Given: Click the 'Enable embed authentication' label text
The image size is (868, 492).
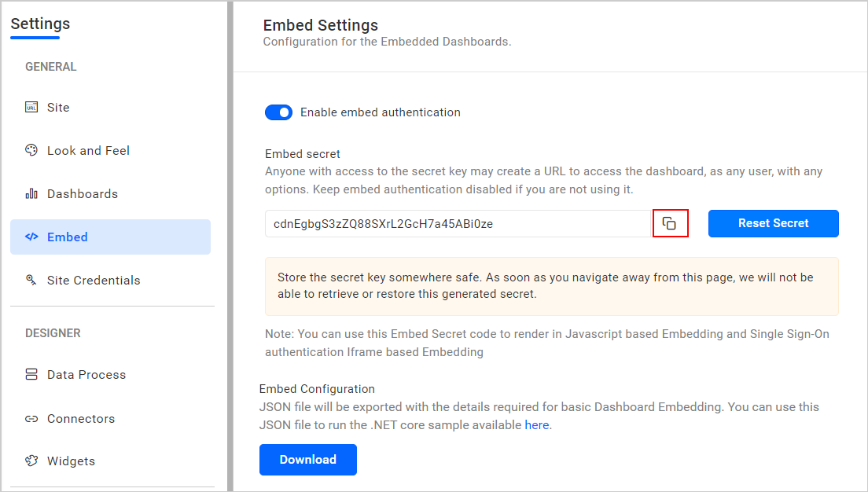Looking at the screenshot, I should point(381,112).
